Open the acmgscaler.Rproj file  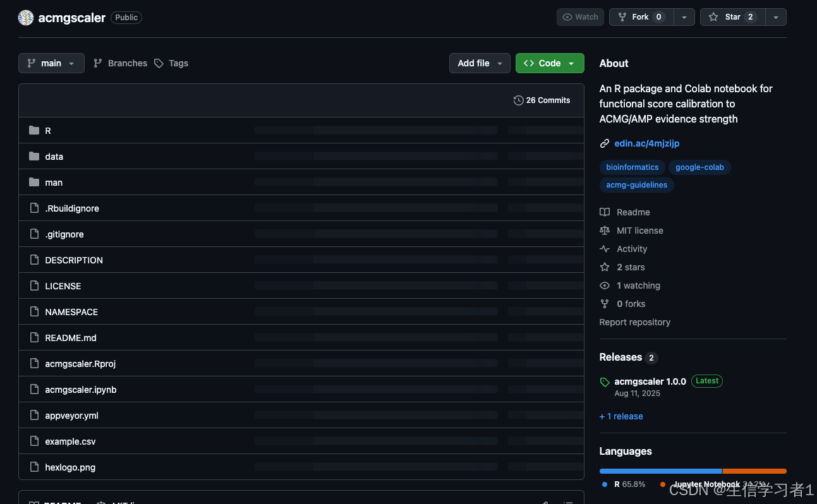(80, 364)
